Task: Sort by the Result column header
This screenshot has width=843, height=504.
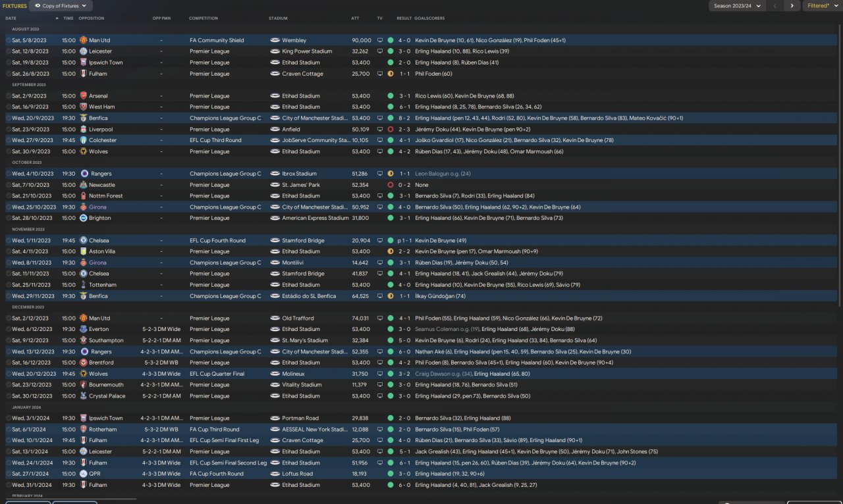Action: point(404,18)
